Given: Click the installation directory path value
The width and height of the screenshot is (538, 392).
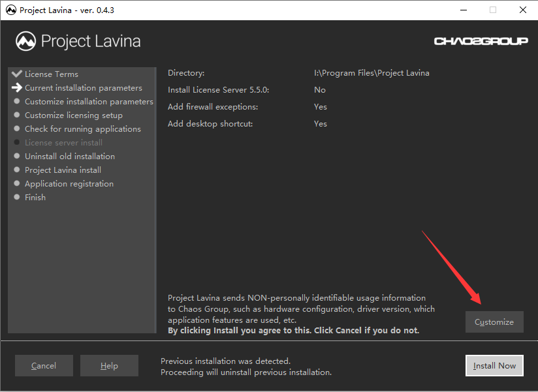Looking at the screenshot, I should 372,73.
